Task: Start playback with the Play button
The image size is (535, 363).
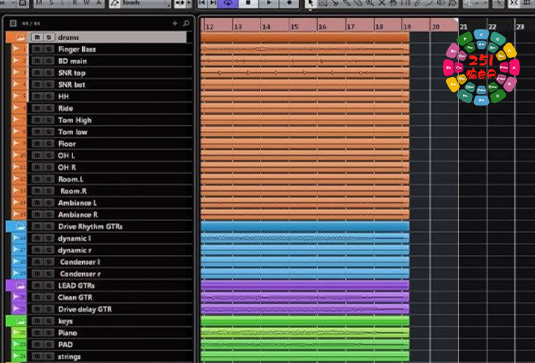Action: (269, 3)
